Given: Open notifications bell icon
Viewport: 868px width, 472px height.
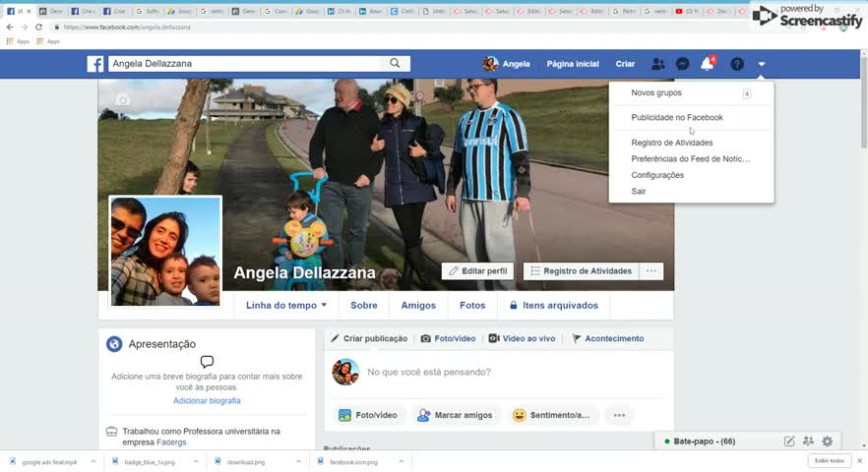Looking at the screenshot, I should click(707, 64).
